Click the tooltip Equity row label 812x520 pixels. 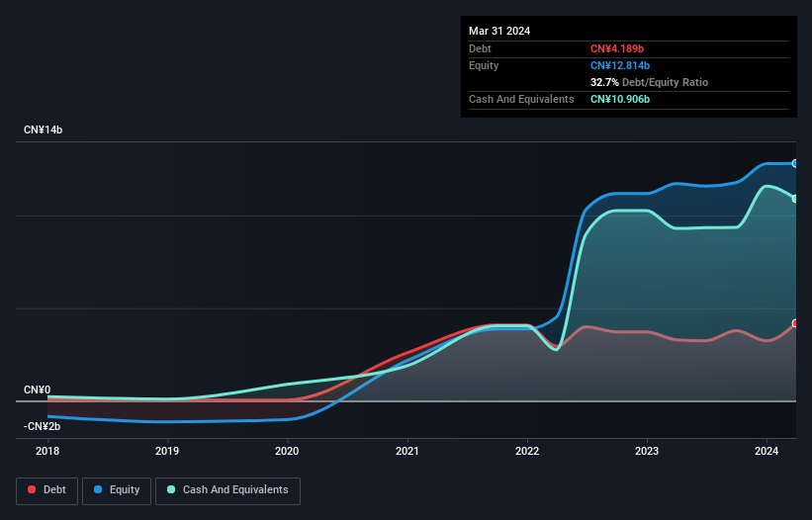click(484, 65)
